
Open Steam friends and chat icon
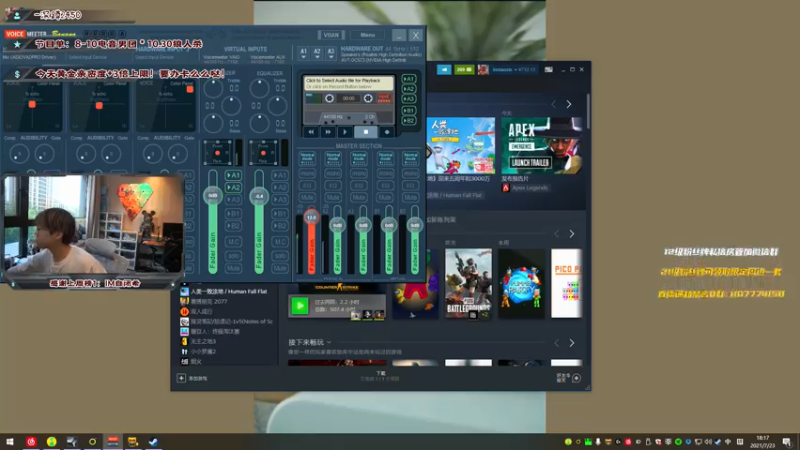tap(576, 378)
